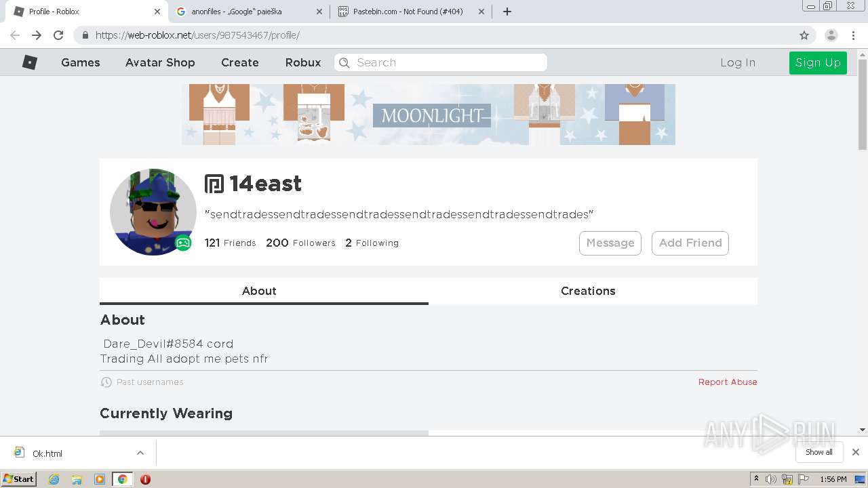Close the Profile - Roblox tab
868x488 pixels.
pyautogui.click(x=157, y=12)
